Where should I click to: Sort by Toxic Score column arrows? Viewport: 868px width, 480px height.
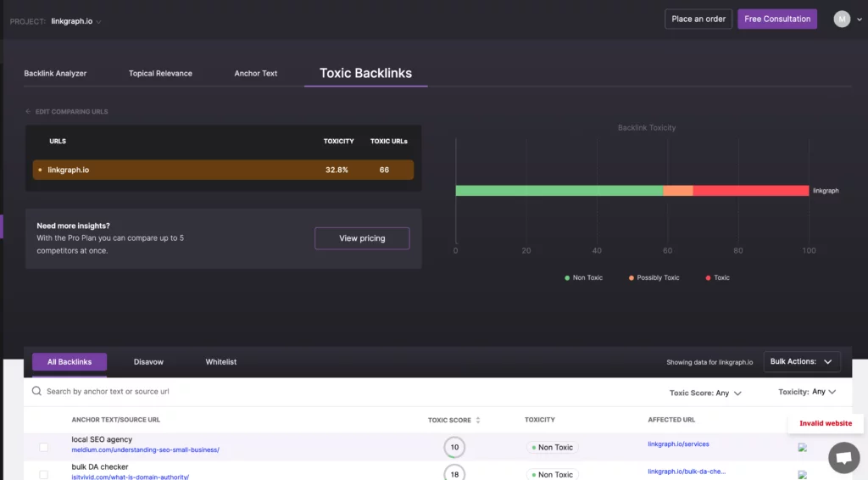pos(478,420)
